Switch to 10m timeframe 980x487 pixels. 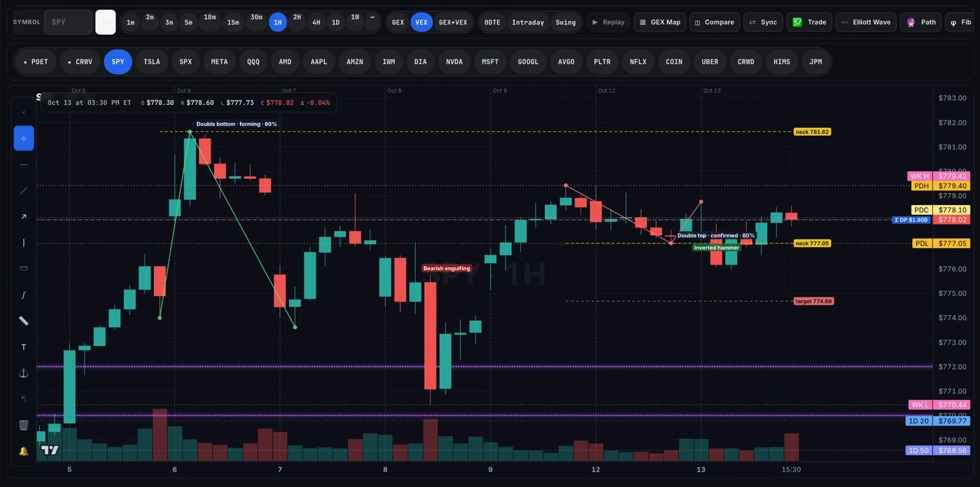(x=210, y=22)
